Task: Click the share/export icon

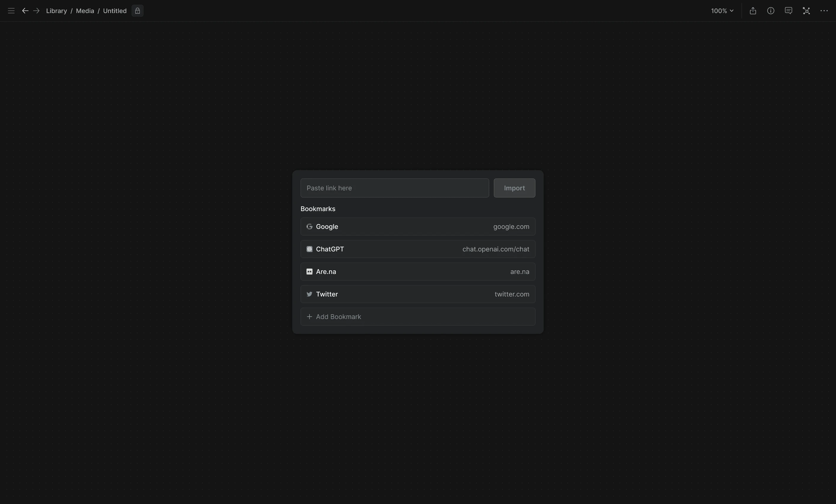Action: [x=753, y=11]
